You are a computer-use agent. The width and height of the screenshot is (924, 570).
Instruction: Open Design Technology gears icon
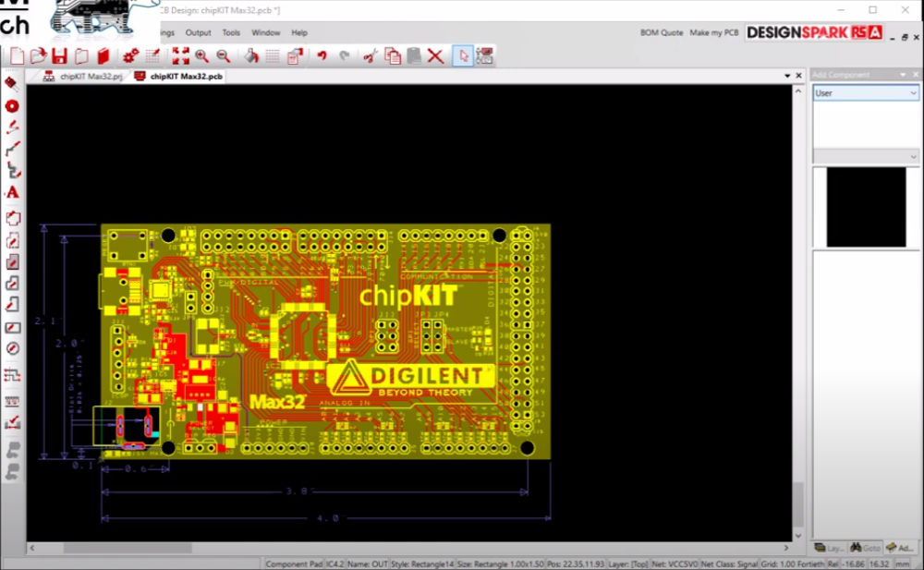pyautogui.click(x=131, y=56)
